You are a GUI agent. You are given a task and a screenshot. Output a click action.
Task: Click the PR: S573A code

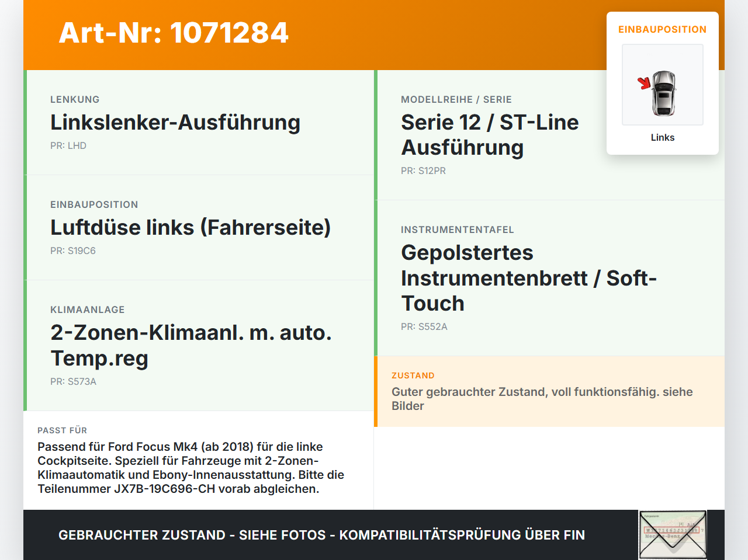click(x=73, y=381)
